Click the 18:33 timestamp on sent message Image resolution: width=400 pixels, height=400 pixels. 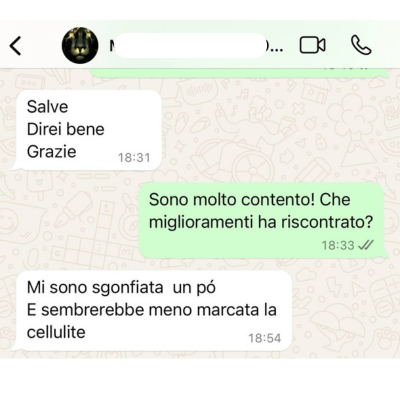[338, 245]
